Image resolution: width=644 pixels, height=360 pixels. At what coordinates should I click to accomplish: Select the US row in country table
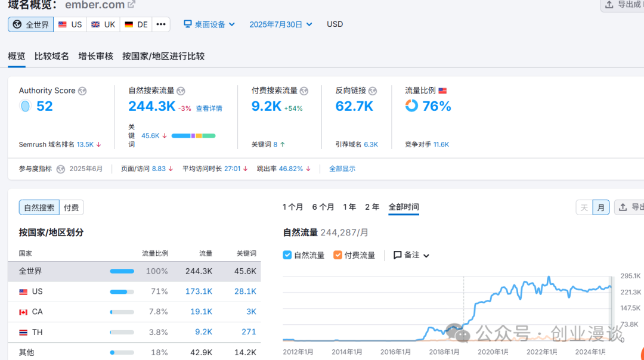(134, 291)
